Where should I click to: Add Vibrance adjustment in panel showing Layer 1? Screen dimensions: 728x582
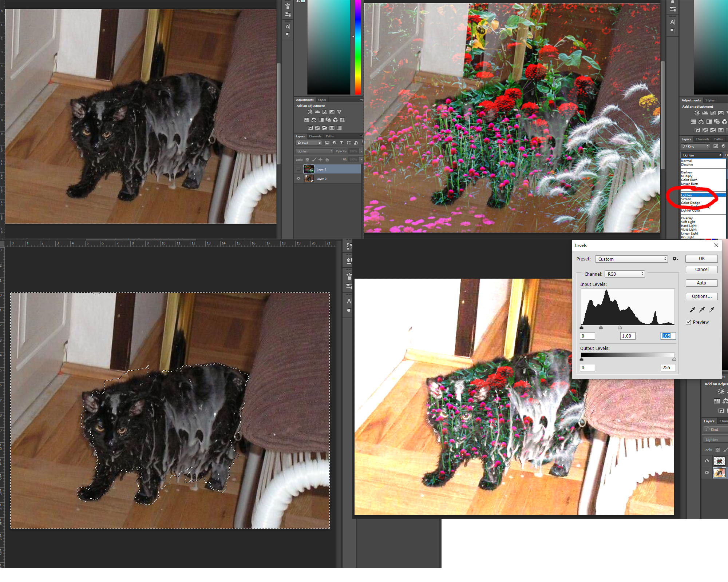[339, 112]
